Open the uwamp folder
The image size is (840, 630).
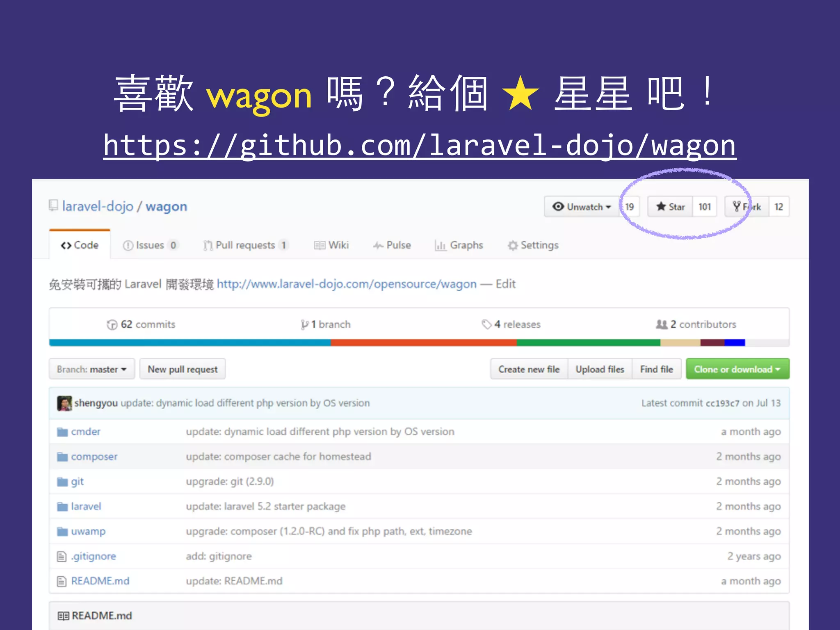pyautogui.click(x=88, y=532)
